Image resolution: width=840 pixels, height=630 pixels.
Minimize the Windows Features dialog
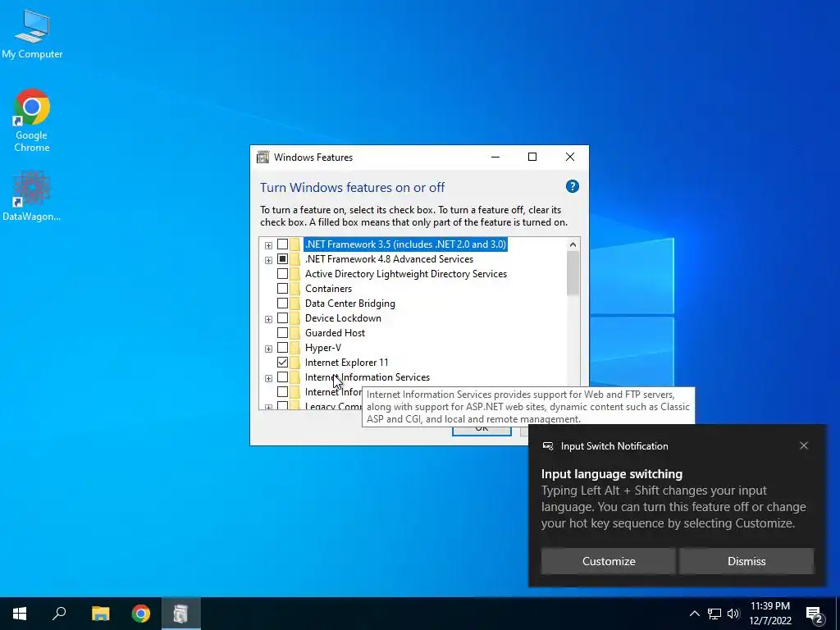tap(495, 157)
